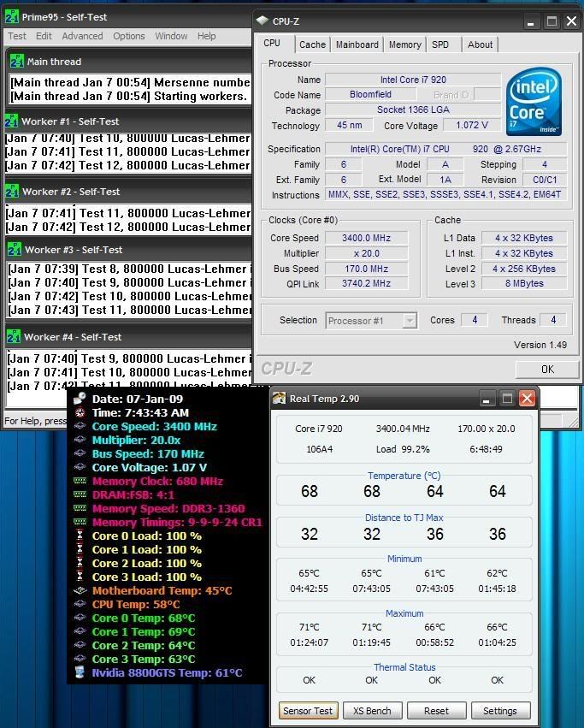
Task: Click the Main thread Starting workers line
Action: click(130, 96)
